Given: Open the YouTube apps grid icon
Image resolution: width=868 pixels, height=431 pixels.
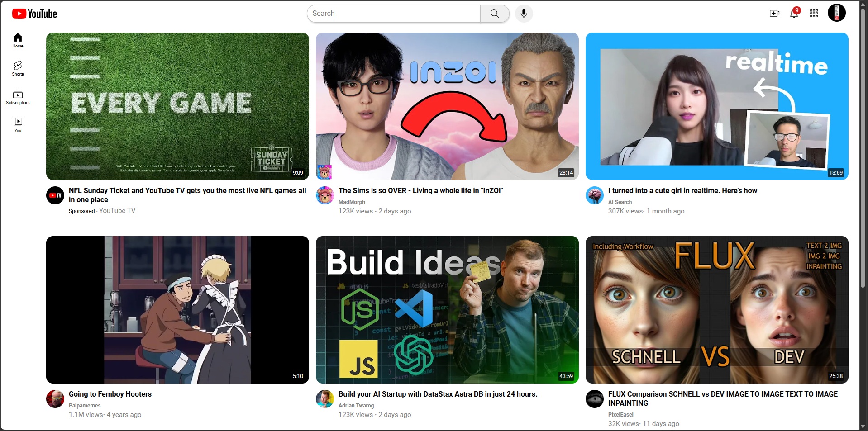Looking at the screenshot, I should pyautogui.click(x=814, y=14).
